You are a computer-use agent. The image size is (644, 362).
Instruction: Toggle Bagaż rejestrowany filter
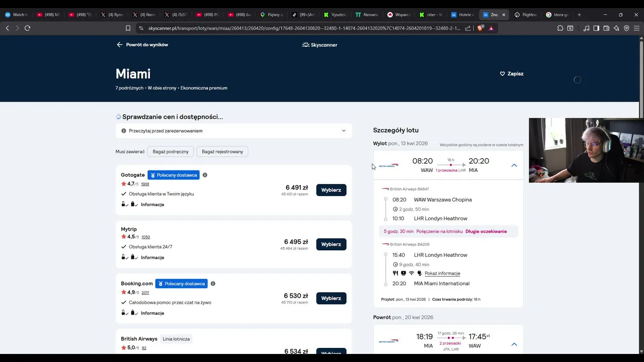222,151
